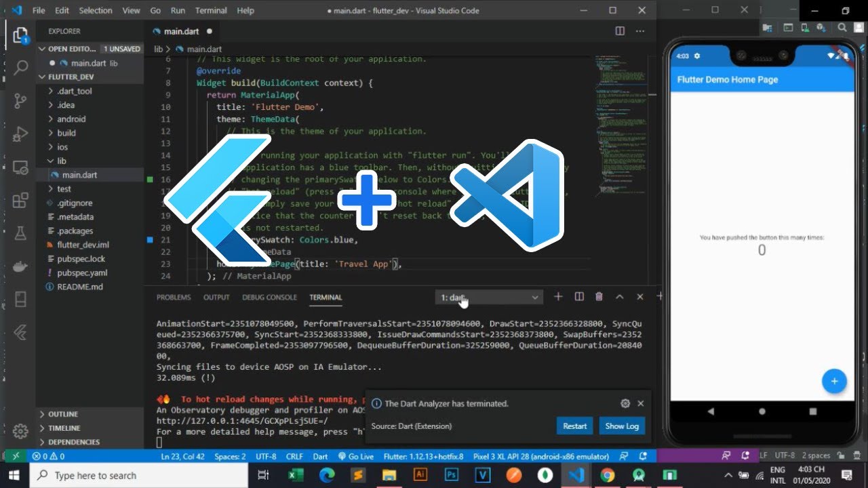
Task: Click Restart in Dart Analyzer notification
Action: (574, 426)
